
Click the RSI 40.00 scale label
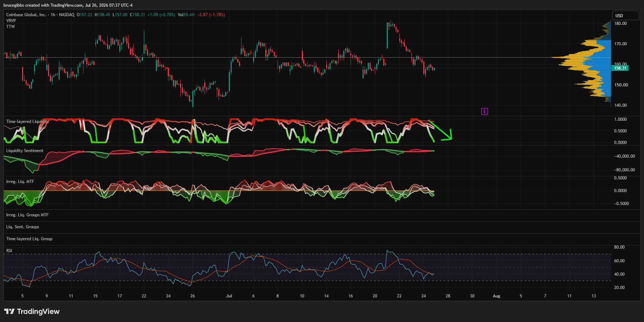click(619, 274)
